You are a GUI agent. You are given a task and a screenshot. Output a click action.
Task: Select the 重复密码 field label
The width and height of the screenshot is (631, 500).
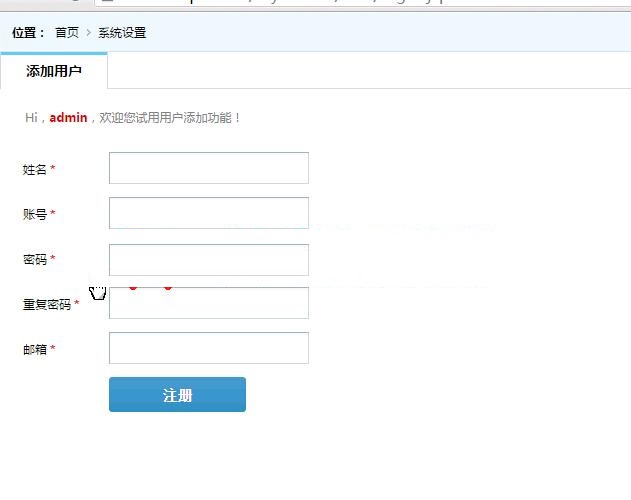click(x=47, y=304)
